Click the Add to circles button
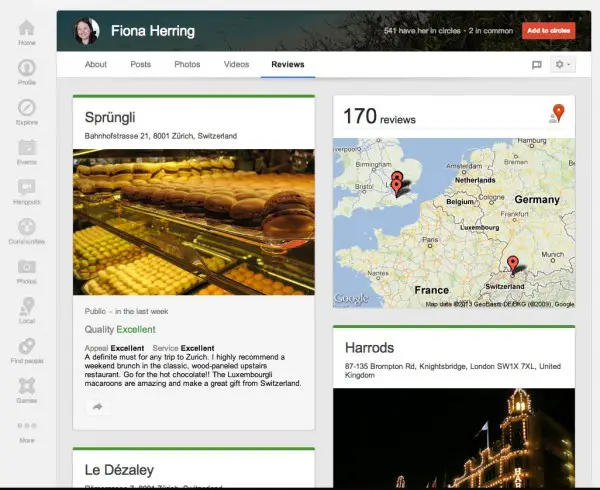The width and height of the screenshot is (600, 490). click(548, 31)
